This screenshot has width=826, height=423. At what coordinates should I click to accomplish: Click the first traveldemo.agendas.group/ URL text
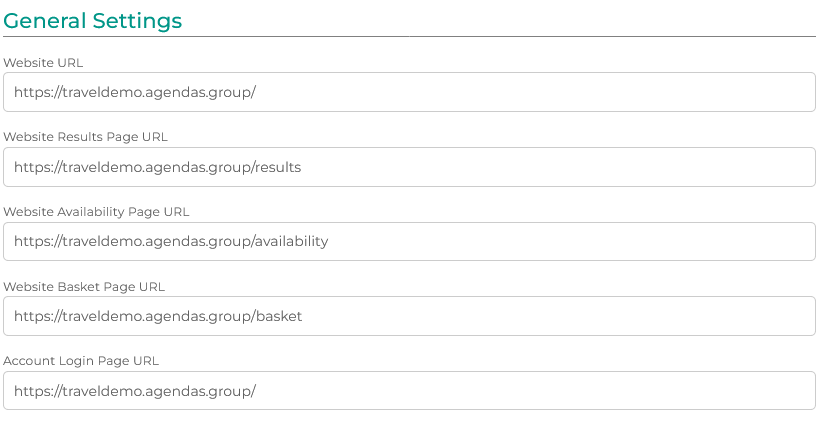[x=135, y=92]
